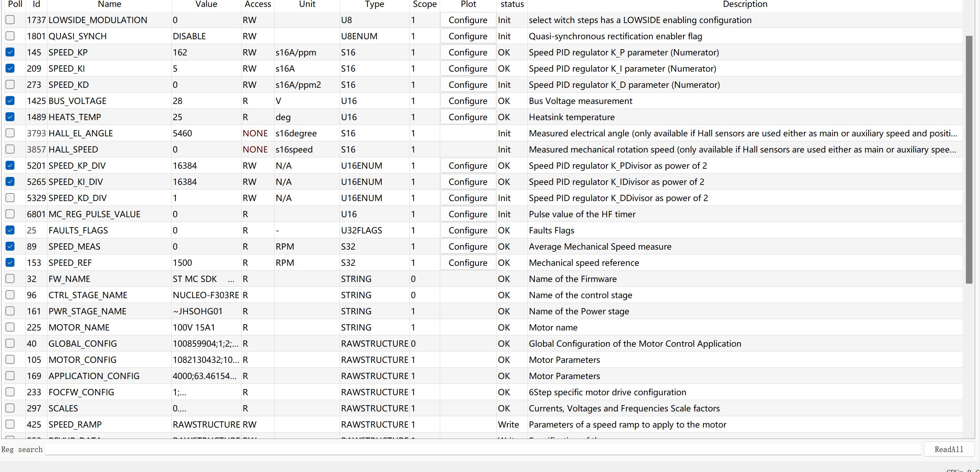The image size is (980, 472).
Task: Click the ReadAll button
Action: point(948,450)
